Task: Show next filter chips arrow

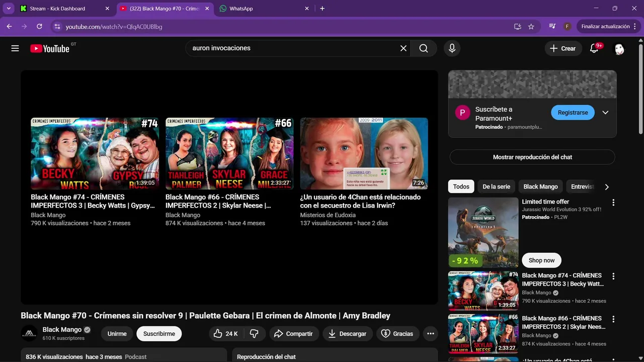Action: [607, 187]
